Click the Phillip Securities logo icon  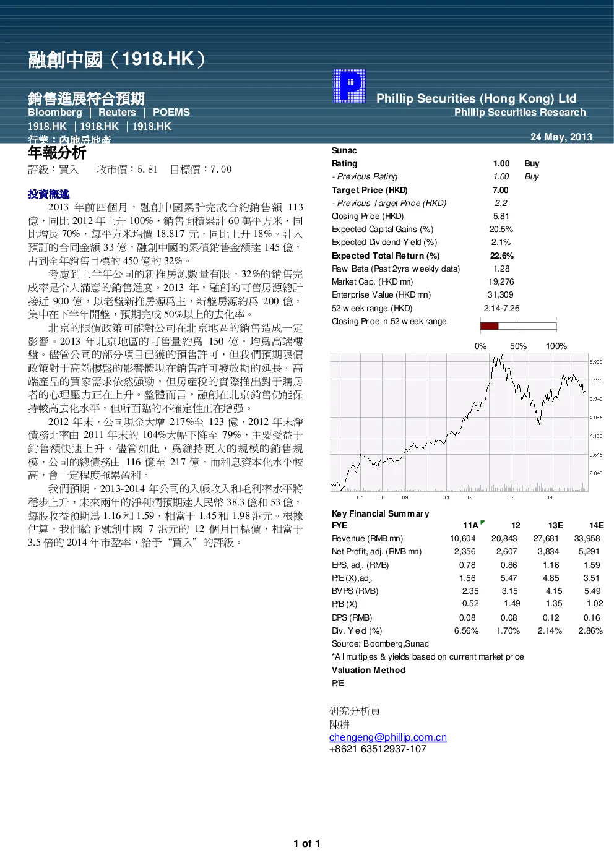pyautogui.click(x=350, y=85)
